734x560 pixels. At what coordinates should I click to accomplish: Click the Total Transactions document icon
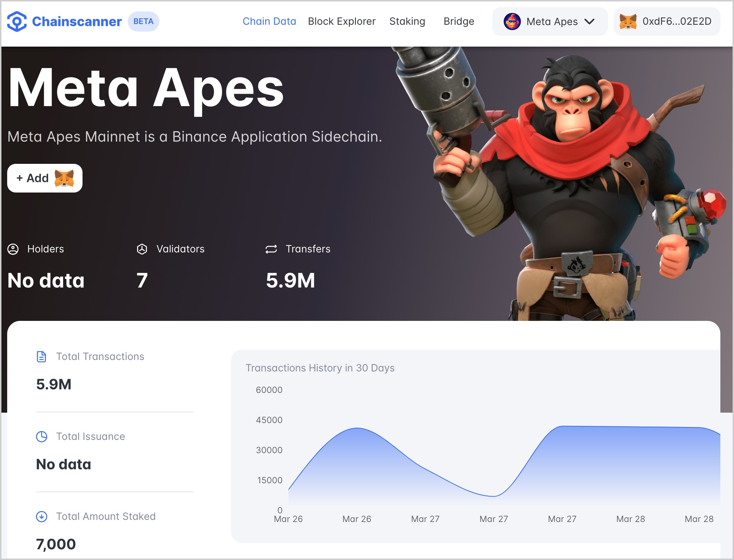(42, 357)
